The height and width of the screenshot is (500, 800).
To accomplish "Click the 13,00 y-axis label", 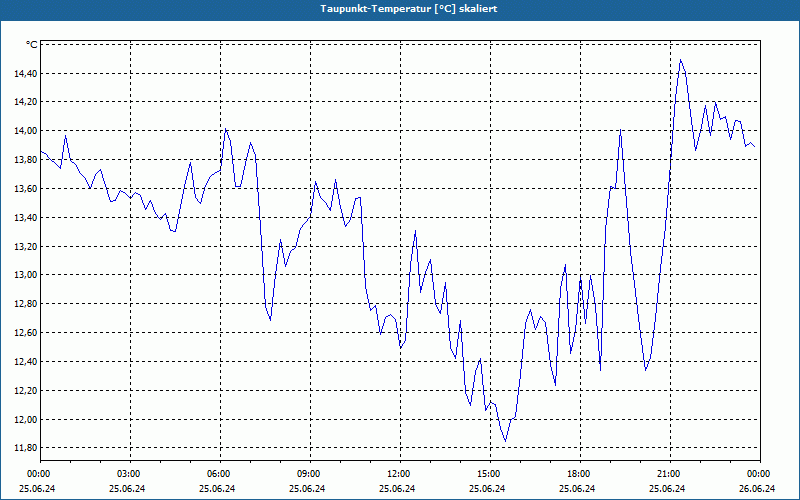I will [25, 275].
